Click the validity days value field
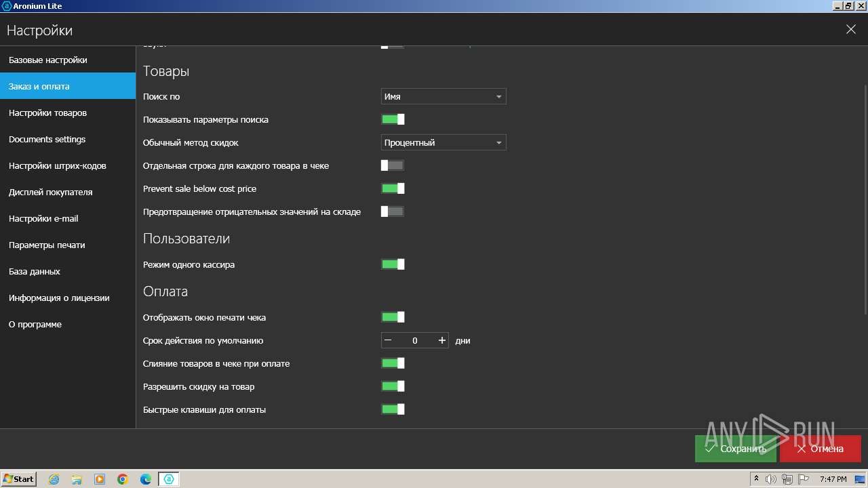Viewport: 868px width, 488px height. pos(415,340)
